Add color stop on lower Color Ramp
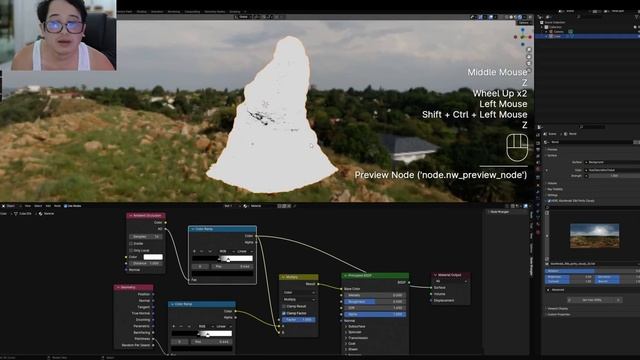 (x=174, y=327)
